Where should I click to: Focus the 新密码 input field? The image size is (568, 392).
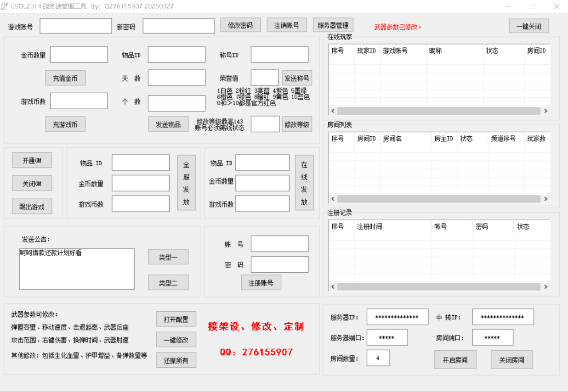[179, 26]
